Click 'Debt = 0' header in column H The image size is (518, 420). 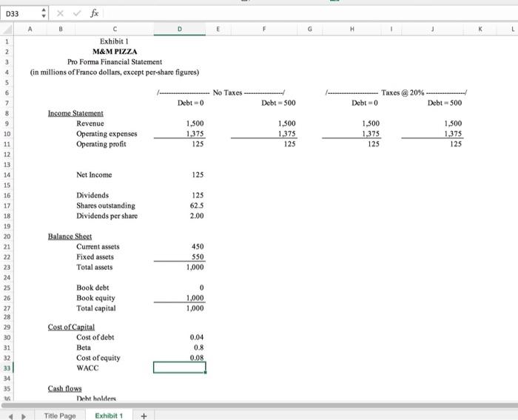pos(365,103)
